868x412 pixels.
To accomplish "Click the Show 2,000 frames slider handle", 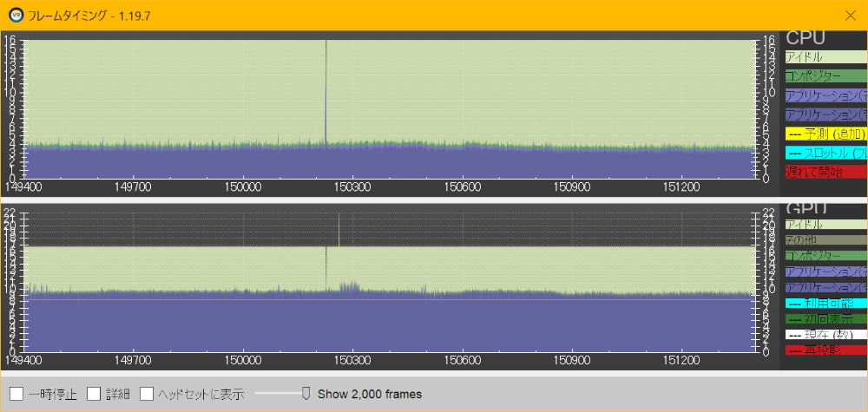I will coord(306,393).
